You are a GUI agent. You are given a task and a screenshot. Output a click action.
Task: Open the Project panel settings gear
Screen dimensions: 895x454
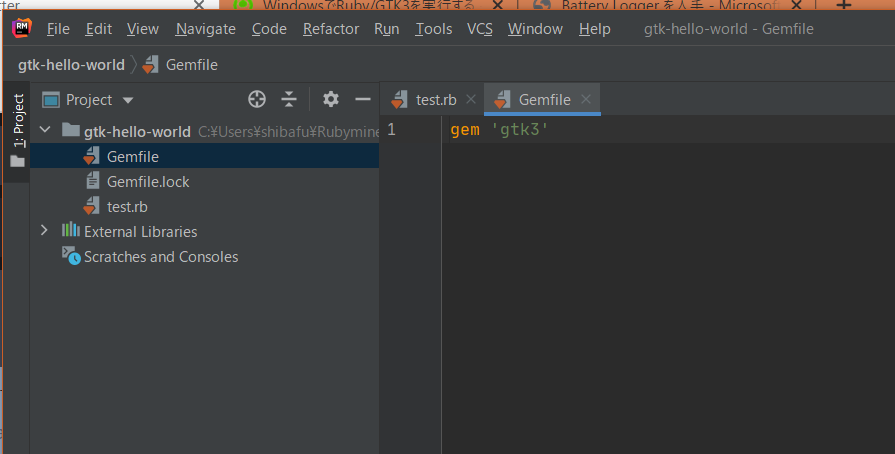point(331,99)
